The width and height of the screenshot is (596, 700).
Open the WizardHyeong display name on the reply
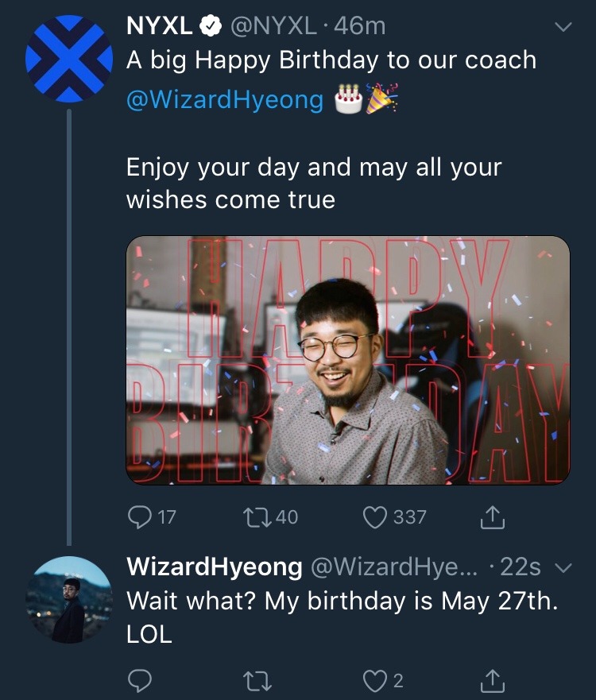[215, 567]
